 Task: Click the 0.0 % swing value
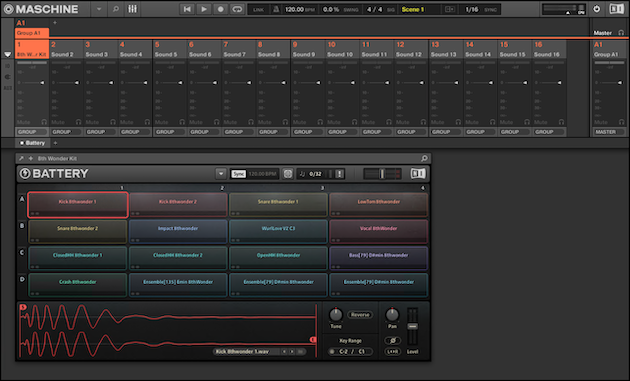click(331, 9)
